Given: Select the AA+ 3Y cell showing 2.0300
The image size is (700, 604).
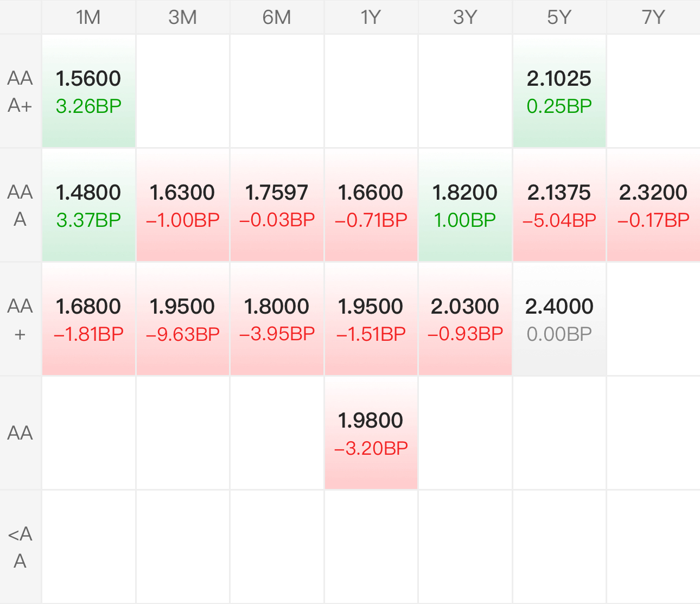Looking at the screenshot, I should (x=465, y=320).
